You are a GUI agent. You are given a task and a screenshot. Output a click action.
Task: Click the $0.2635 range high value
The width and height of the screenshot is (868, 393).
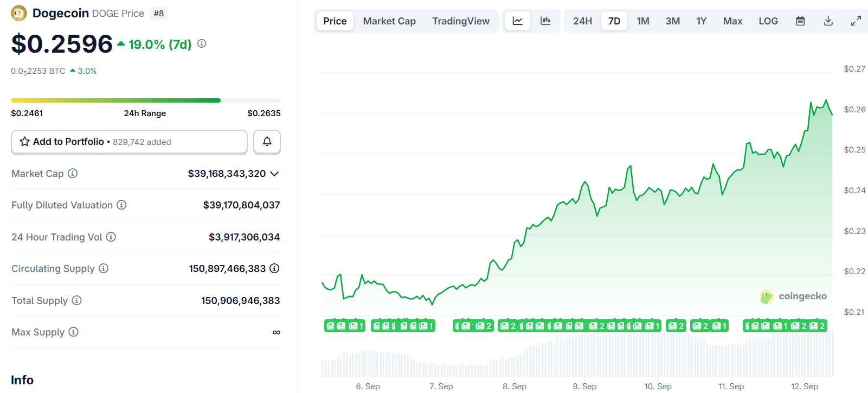click(x=264, y=113)
